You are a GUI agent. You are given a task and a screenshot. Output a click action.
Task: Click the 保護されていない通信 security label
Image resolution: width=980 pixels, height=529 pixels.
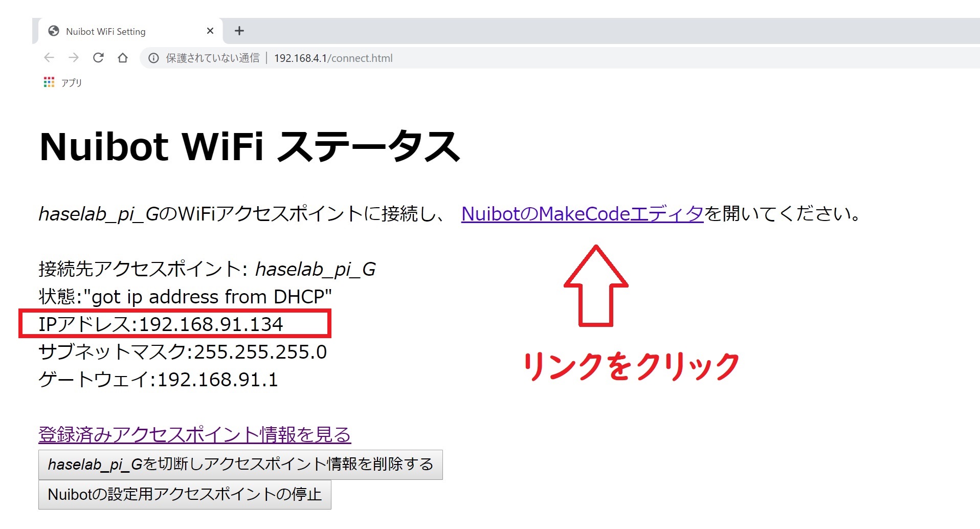pos(213,58)
